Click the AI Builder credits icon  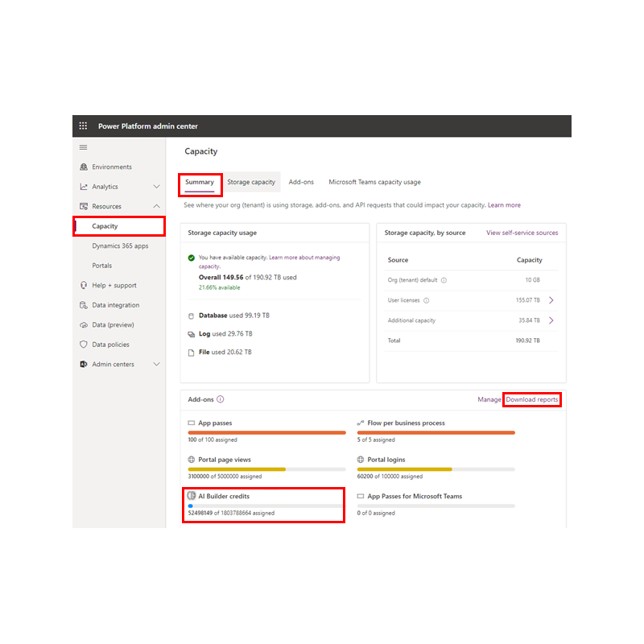point(192,496)
